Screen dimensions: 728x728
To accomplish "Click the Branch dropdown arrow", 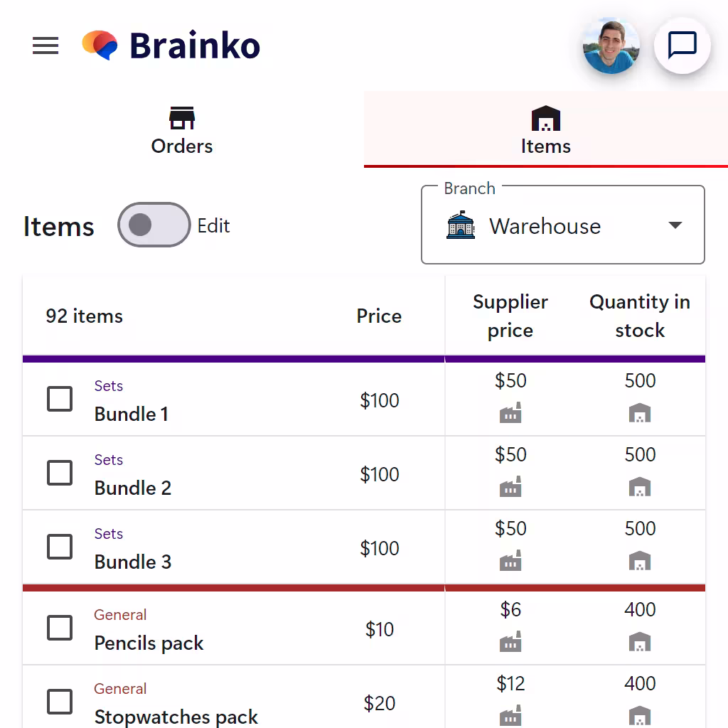I will pos(675,225).
